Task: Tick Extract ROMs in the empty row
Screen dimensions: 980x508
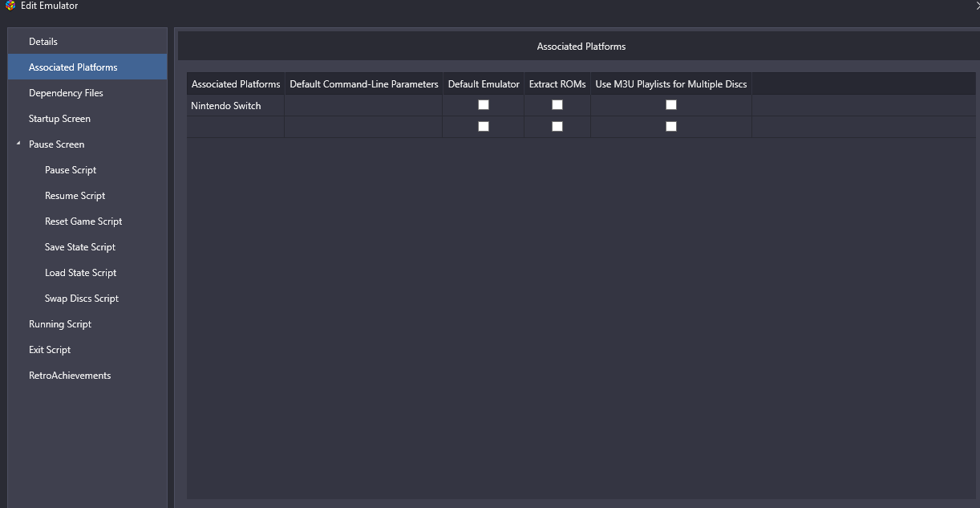Action: [557, 127]
